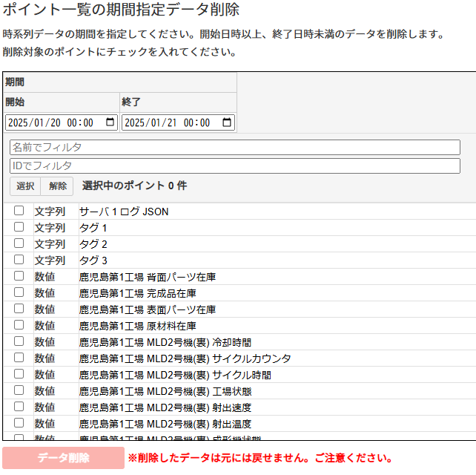Click 鹿児島第1工場 表面パーツ在庫 row text

[148, 309]
